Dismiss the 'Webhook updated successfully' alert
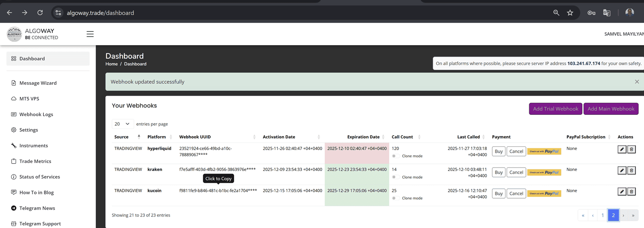 637,82
